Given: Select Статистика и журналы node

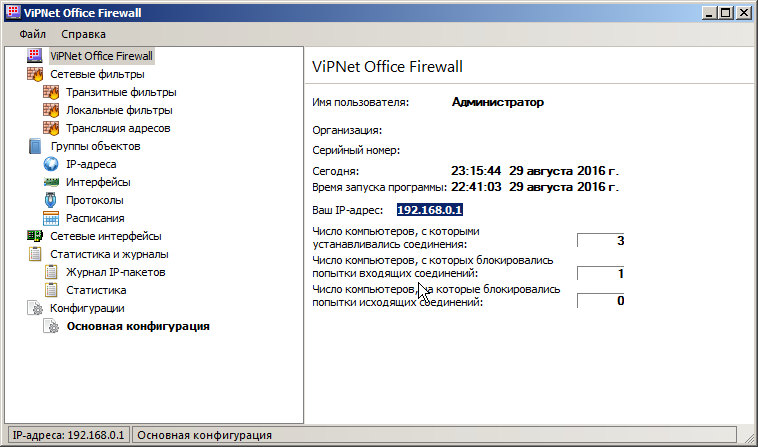Looking at the screenshot, I should [x=109, y=254].
